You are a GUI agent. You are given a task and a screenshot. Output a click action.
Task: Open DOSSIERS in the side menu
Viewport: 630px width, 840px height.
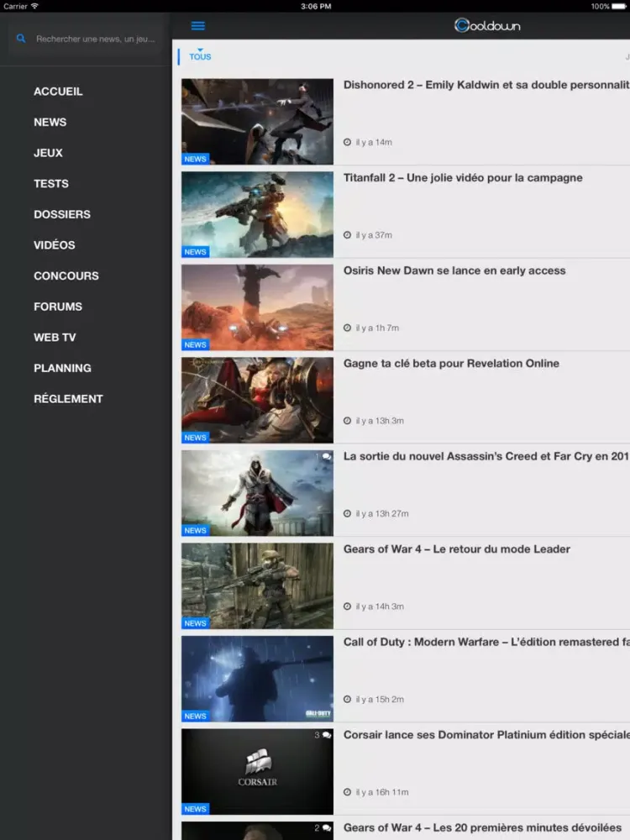pos(62,214)
